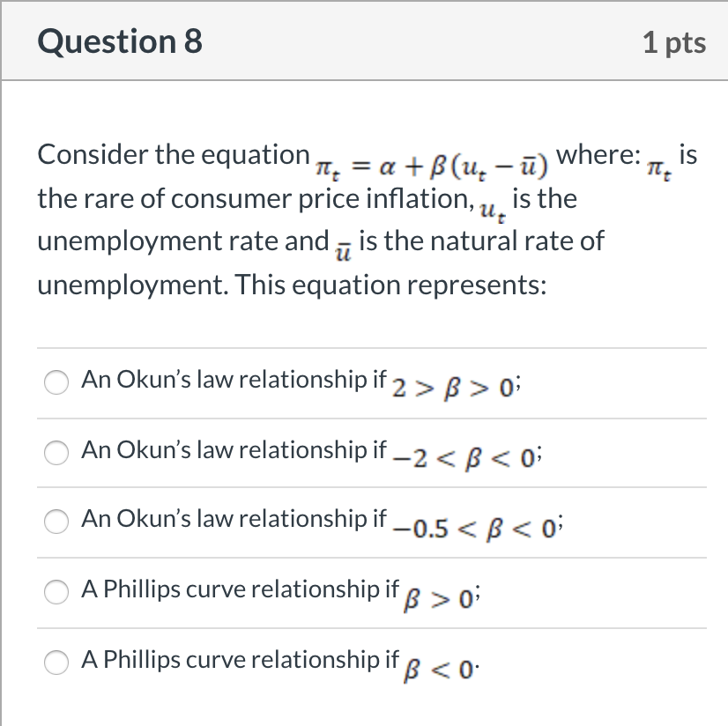This screenshot has width=728, height=726.
Task: Select the Phillips curve option with β > 0
Action: click(56, 592)
